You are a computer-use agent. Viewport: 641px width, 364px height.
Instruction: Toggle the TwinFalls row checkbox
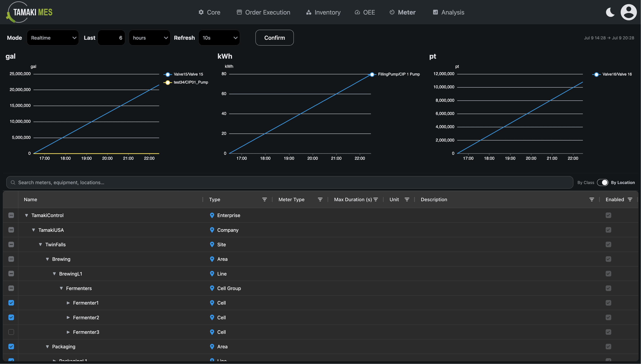pos(11,245)
